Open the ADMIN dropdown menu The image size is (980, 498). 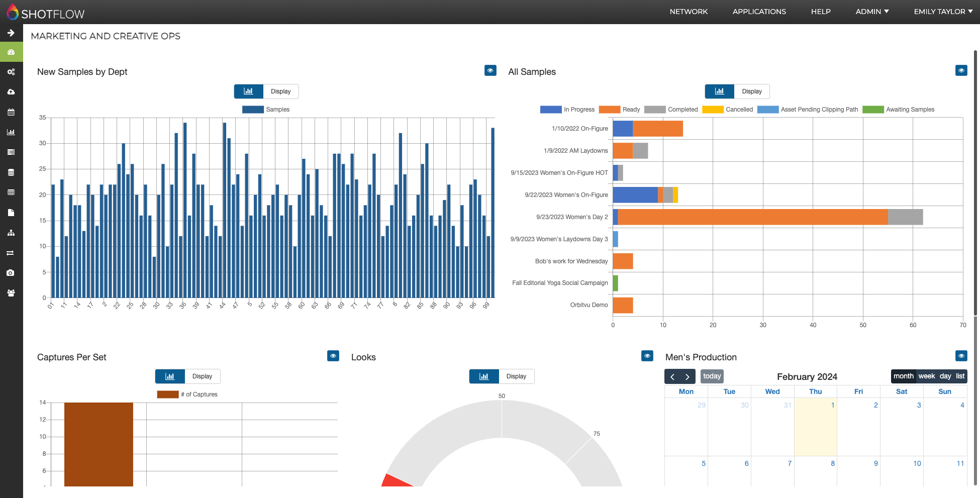point(872,12)
